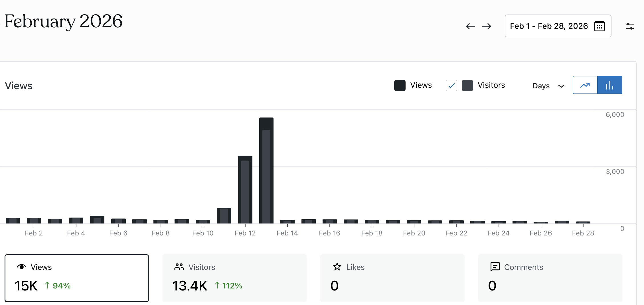This screenshot has height=305, width=644.
Task: Click the Likes star icon
Action: (337, 267)
